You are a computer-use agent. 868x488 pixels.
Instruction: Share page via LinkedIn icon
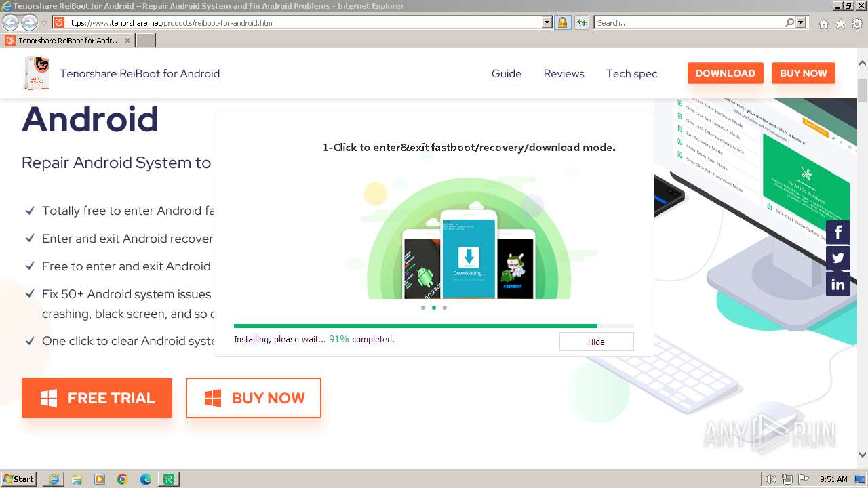tap(837, 284)
